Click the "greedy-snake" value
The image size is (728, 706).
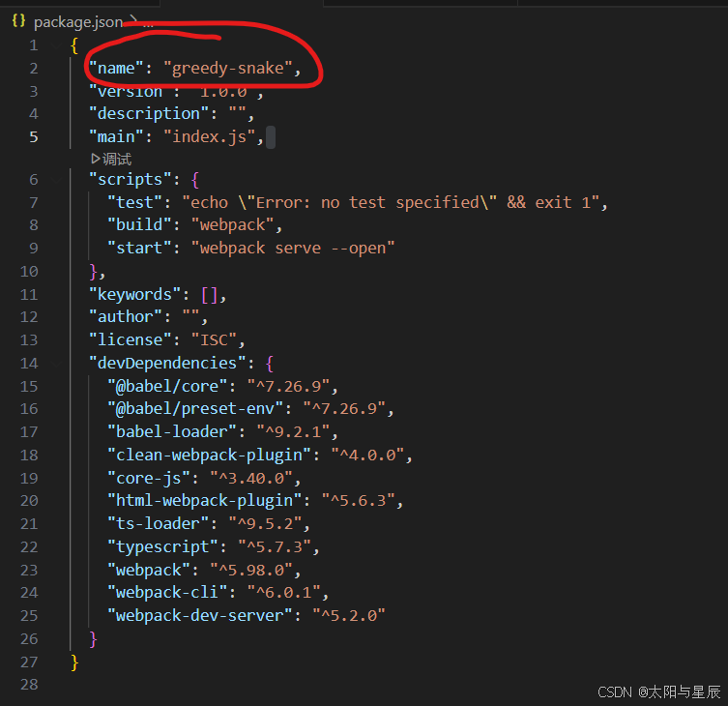click(228, 69)
